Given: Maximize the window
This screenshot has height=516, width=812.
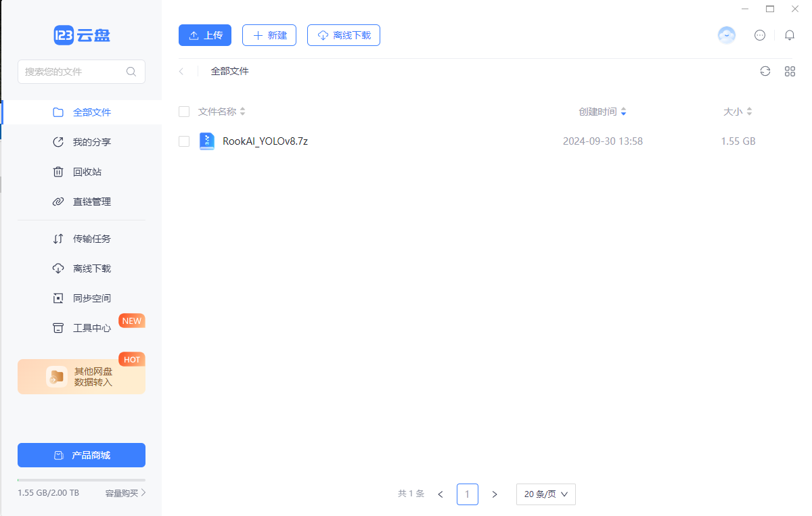Looking at the screenshot, I should tap(770, 9).
